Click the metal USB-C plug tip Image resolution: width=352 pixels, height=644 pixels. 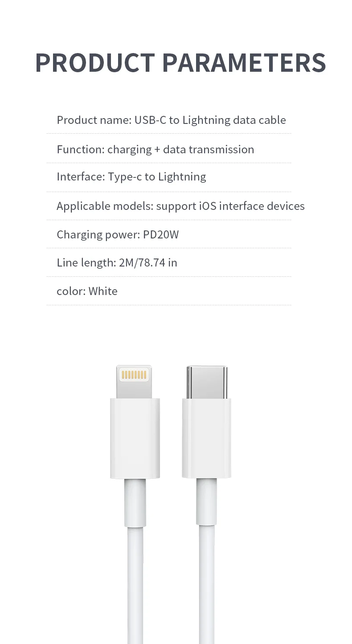click(207, 382)
